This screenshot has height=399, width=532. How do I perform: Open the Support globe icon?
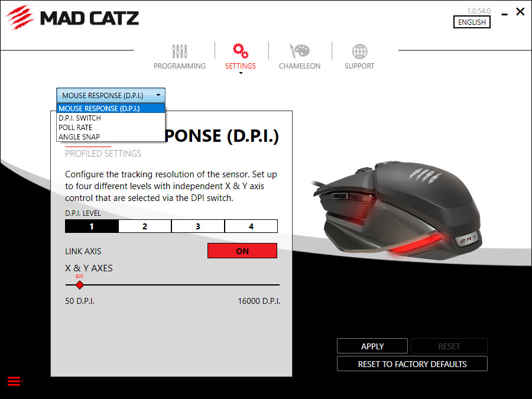coord(359,51)
